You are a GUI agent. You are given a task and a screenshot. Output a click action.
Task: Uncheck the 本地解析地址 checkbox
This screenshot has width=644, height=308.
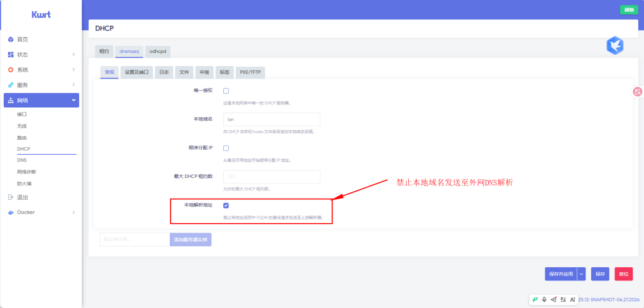point(226,206)
